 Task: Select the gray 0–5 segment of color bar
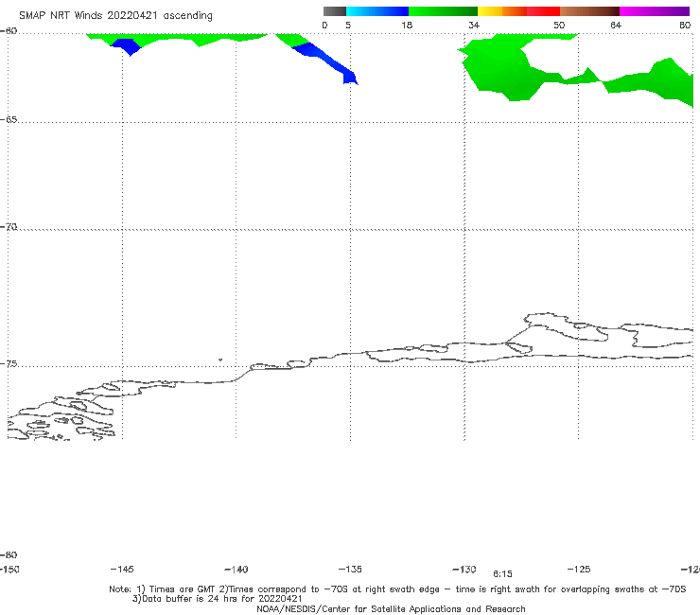335,11
